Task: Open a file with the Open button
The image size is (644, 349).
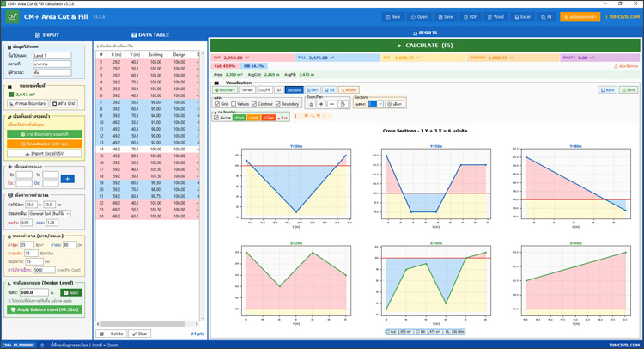Action: (418, 16)
